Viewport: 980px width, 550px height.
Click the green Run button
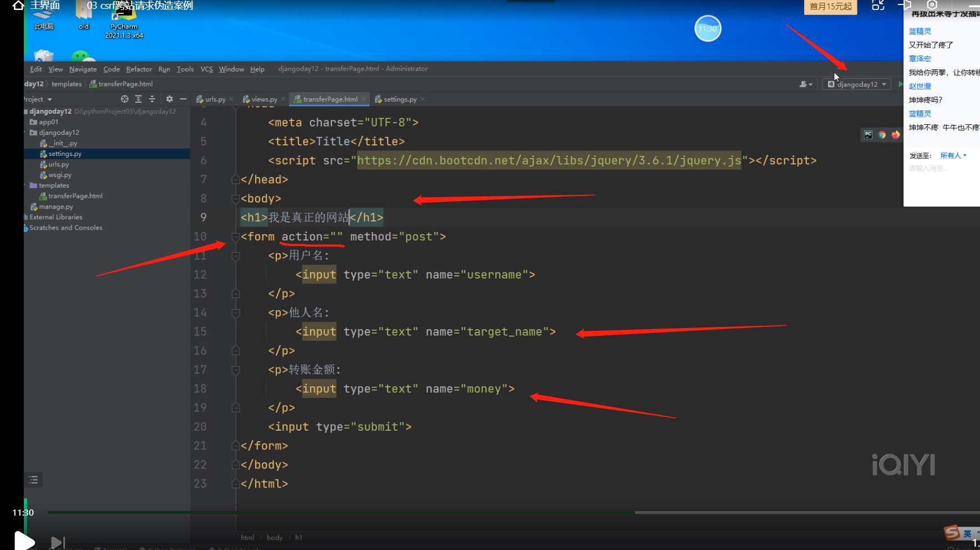coord(900,84)
